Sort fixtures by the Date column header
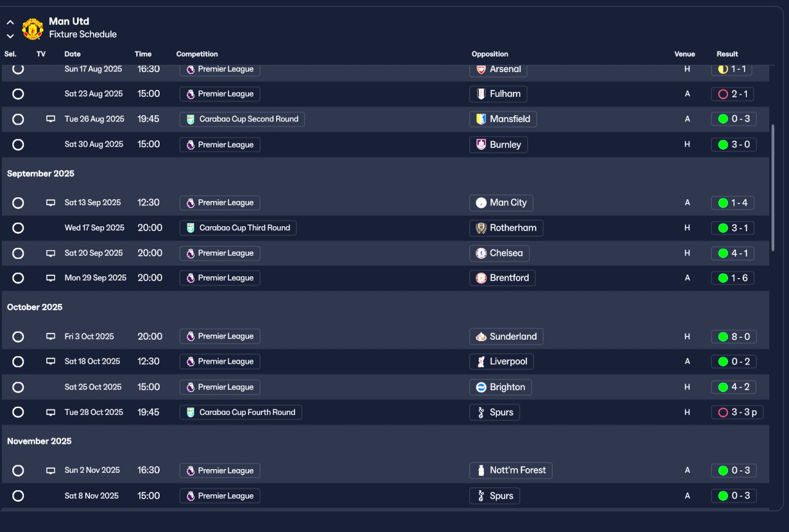The height and width of the screenshot is (532, 789). [x=73, y=54]
